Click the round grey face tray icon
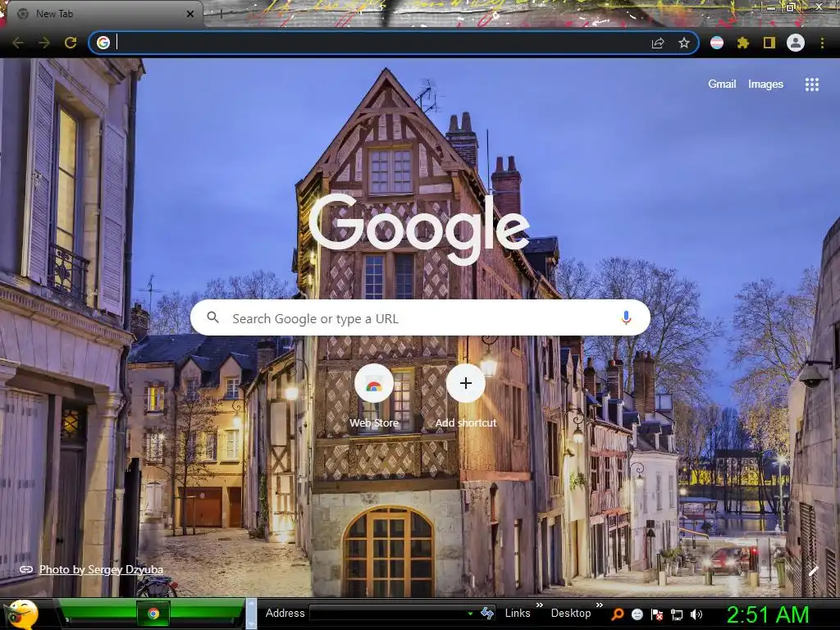This screenshot has width=840, height=630. (x=637, y=614)
